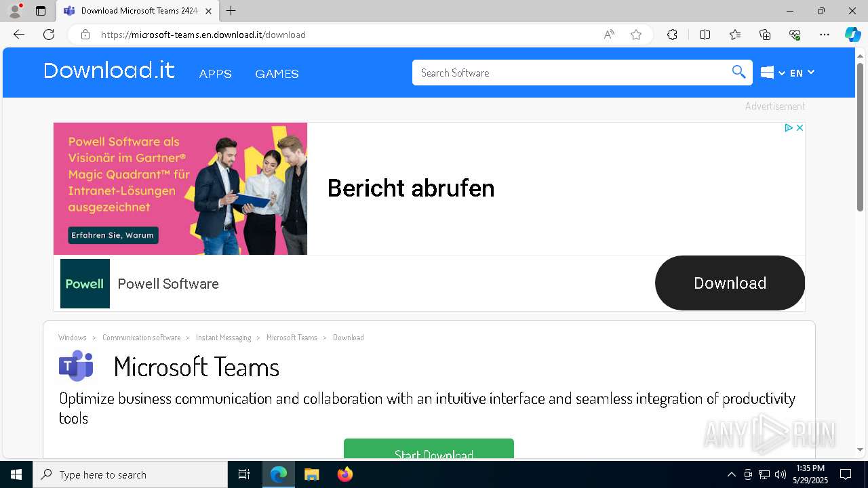Click the Bericht abrufen ad headline
The width and height of the screenshot is (868, 488).
[x=411, y=188]
